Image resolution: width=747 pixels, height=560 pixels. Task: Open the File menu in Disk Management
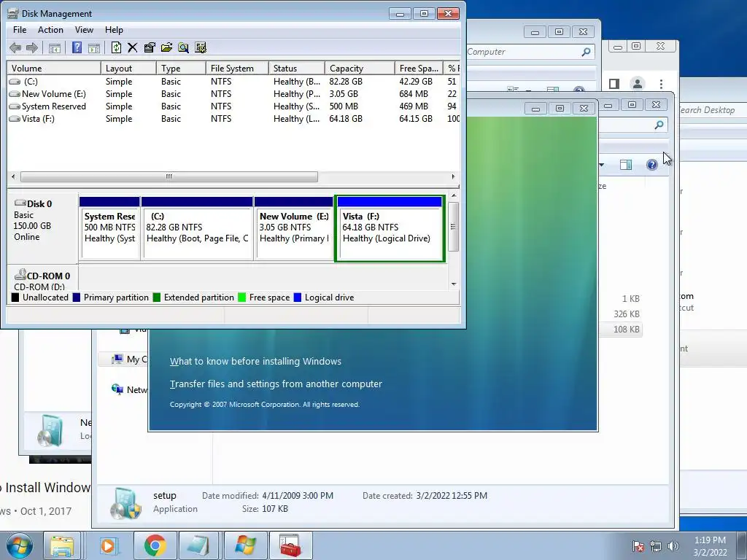(20, 29)
